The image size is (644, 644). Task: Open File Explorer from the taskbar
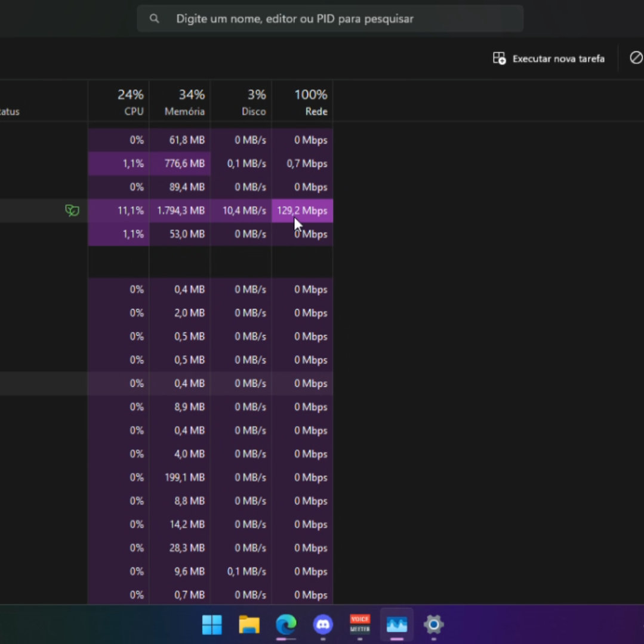(x=249, y=624)
